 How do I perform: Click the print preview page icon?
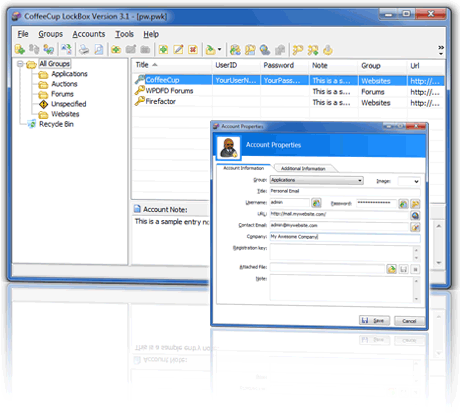[x=99, y=50]
